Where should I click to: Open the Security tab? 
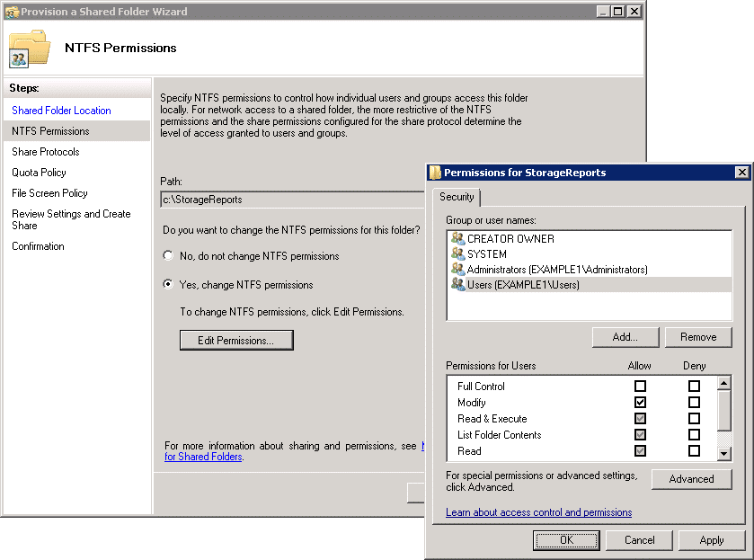457,197
